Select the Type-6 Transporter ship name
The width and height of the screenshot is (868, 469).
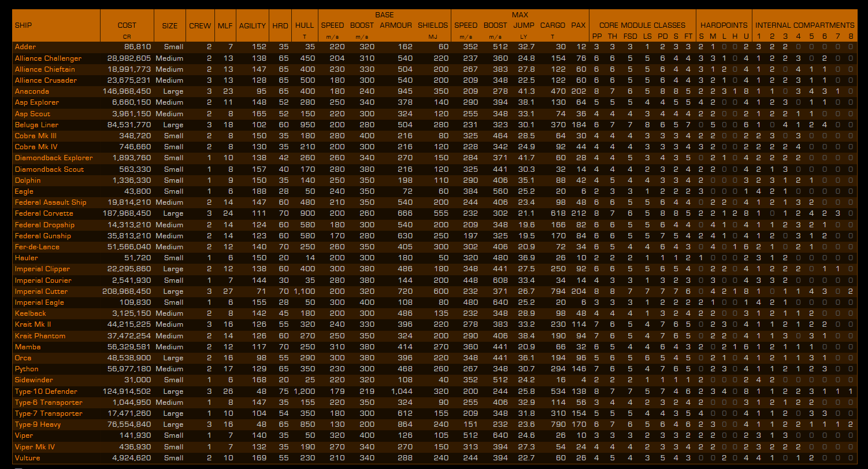click(x=49, y=402)
